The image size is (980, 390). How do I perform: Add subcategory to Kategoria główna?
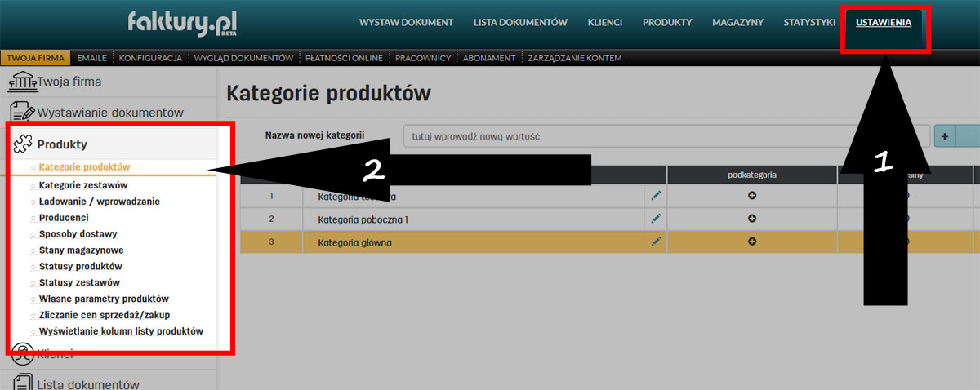click(x=752, y=242)
